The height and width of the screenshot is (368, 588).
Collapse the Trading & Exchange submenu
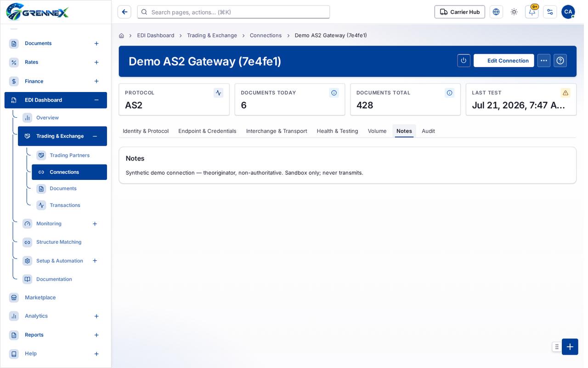pos(95,136)
